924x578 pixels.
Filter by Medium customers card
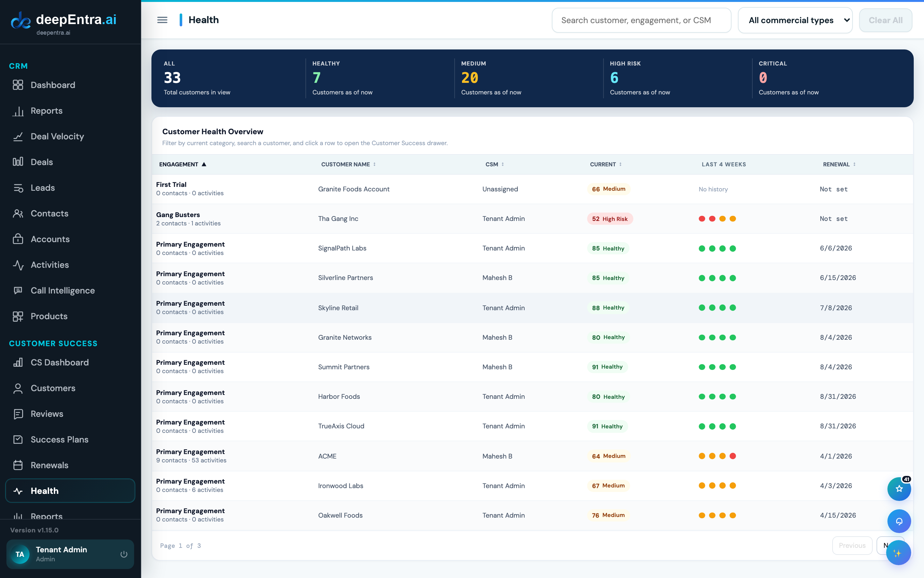tap(528, 78)
